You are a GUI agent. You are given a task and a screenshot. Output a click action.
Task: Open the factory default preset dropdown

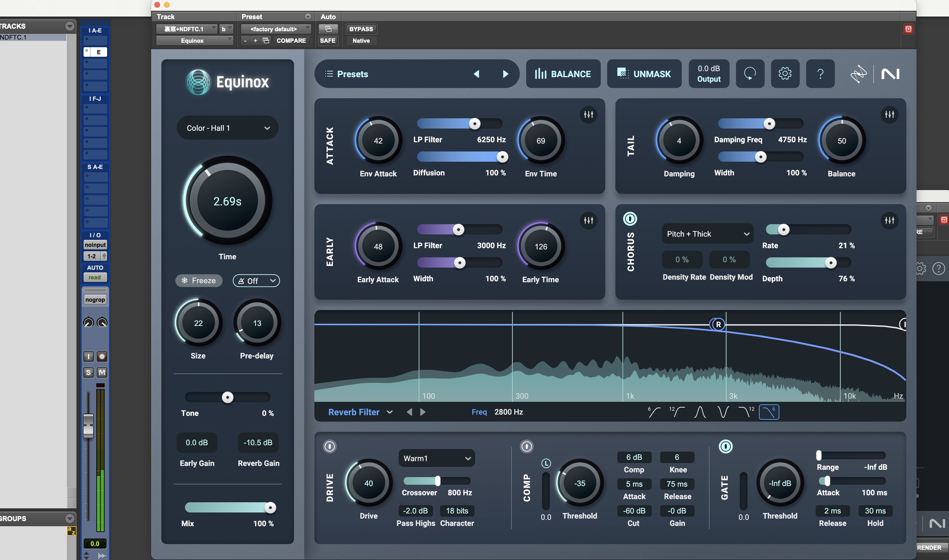click(276, 29)
